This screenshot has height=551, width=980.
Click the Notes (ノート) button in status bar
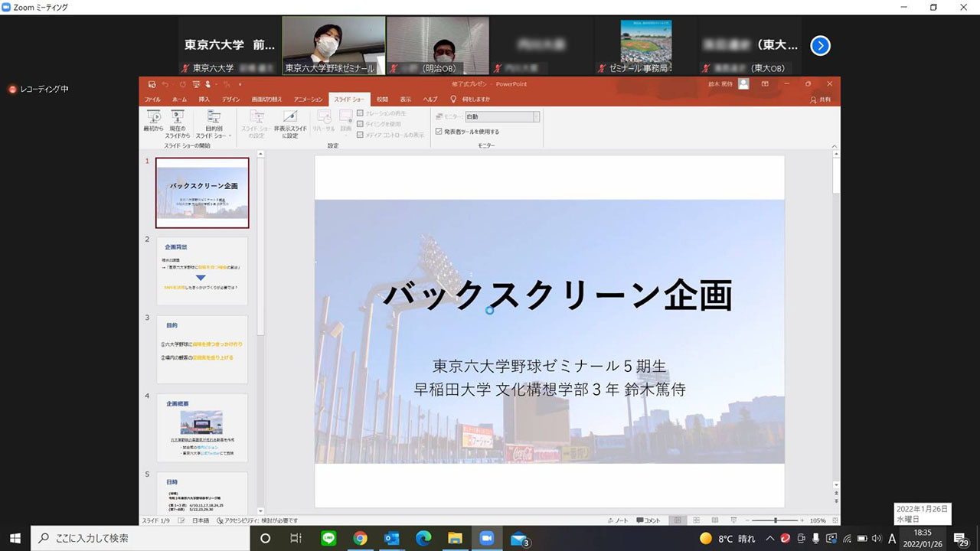point(617,520)
